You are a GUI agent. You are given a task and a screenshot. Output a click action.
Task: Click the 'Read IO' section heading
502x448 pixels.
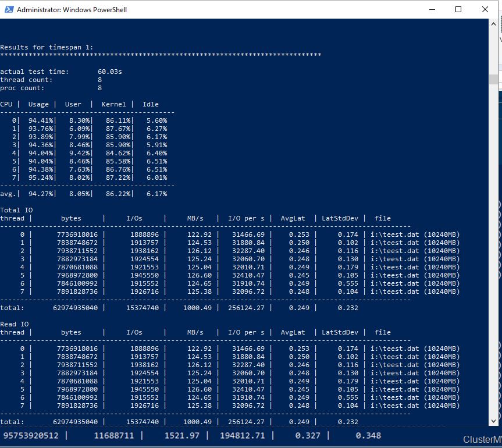[15, 324]
